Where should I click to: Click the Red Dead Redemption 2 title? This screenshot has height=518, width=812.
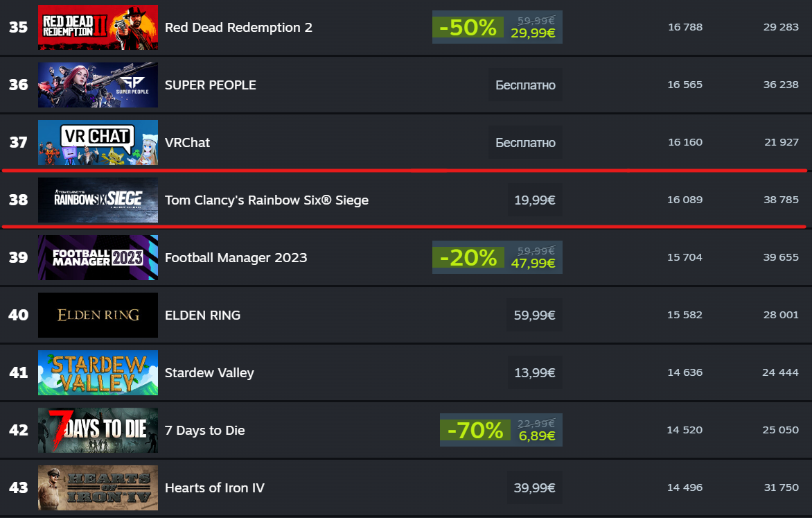238,28
